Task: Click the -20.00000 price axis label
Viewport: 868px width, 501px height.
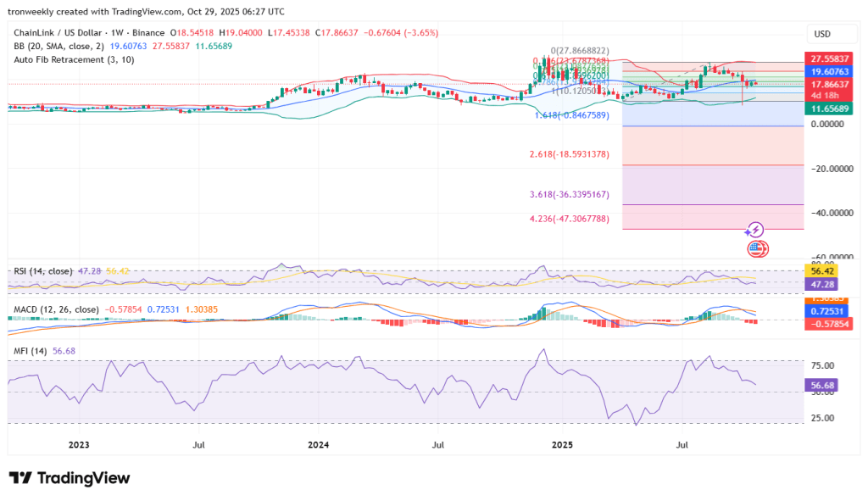Action: 832,169
